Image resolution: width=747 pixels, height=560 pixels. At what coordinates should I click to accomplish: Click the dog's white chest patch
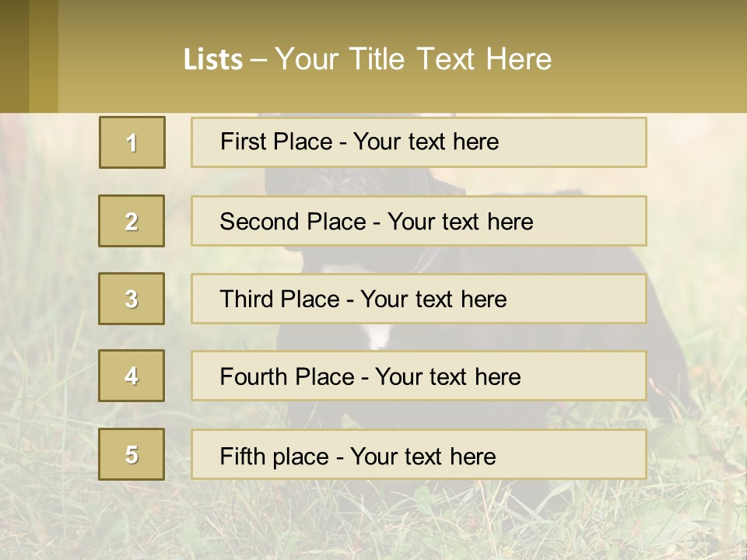point(379,336)
